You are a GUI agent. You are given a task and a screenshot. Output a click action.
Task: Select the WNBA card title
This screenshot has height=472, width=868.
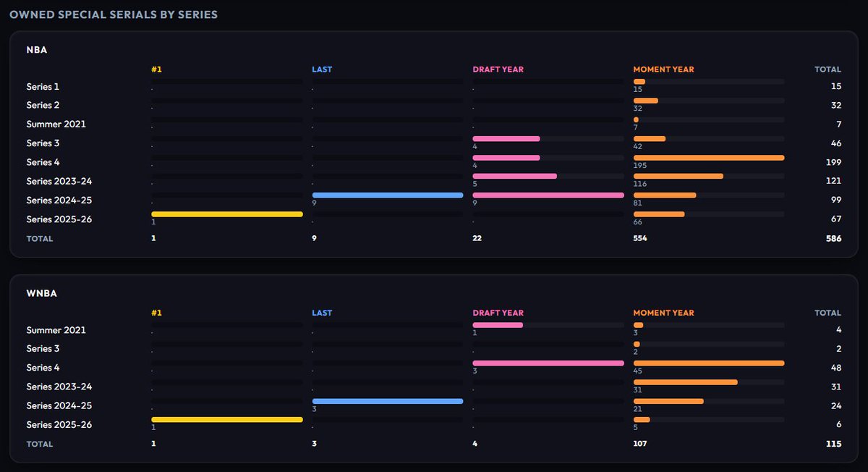click(42, 294)
